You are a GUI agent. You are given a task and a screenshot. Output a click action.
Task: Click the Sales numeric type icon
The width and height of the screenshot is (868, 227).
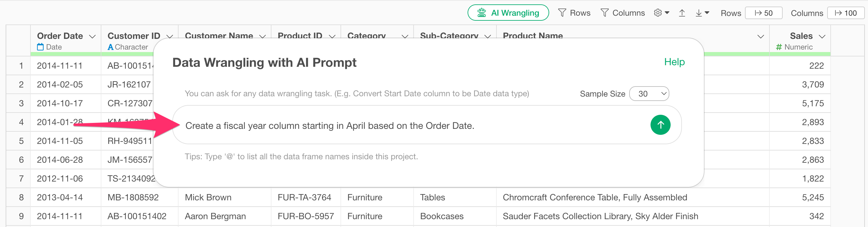778,47
